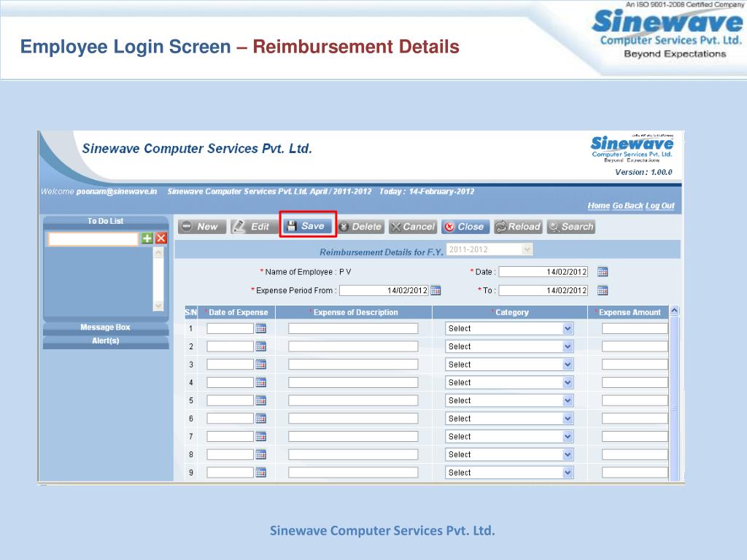This screenshot has width=747, height=560.
Task: Click the Expense of Description column header
Action: coord(354,312)
